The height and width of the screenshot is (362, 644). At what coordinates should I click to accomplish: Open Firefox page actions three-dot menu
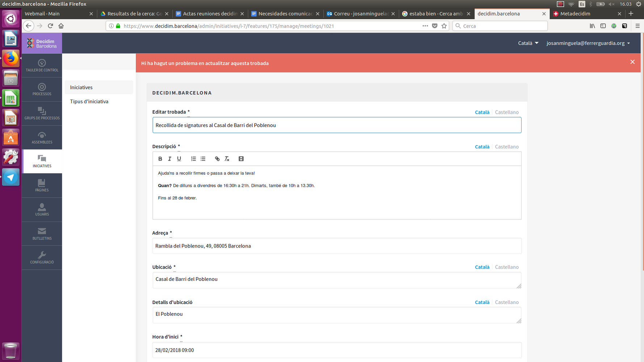click(x=425, y=26)
